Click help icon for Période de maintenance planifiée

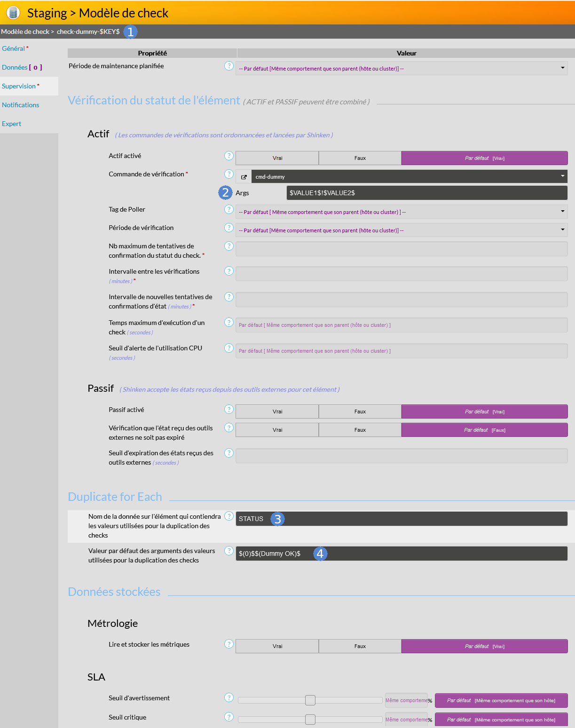click(x=229, y=66)
